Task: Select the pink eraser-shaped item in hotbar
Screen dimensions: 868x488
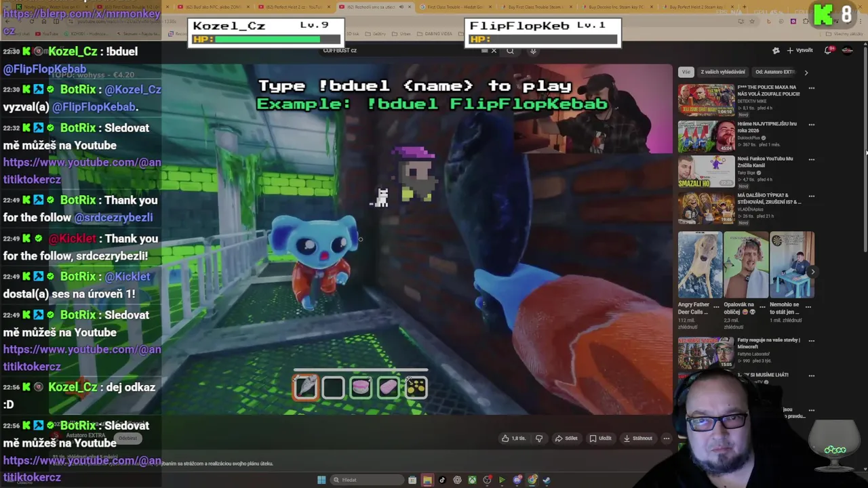Action: pos(388,387)
